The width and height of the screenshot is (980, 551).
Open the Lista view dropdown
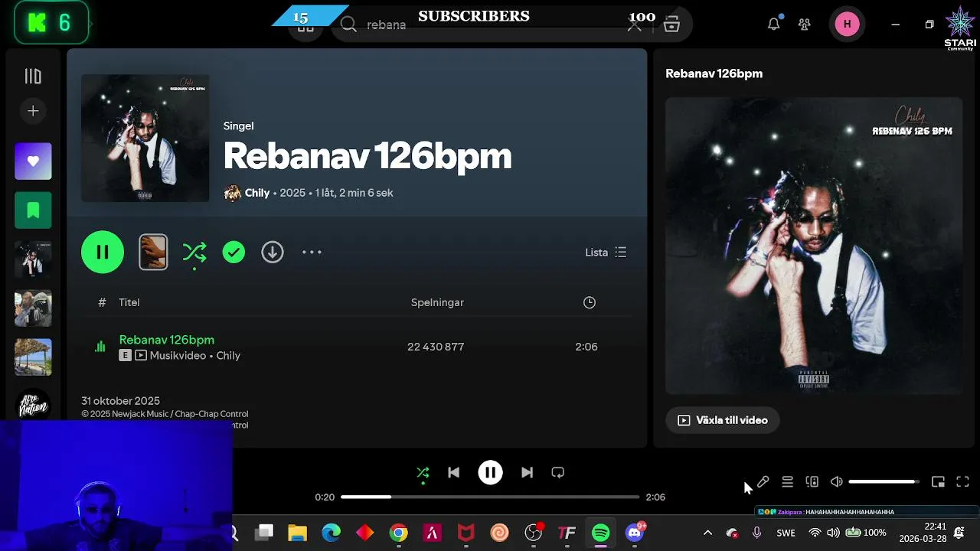click(606, 252)
